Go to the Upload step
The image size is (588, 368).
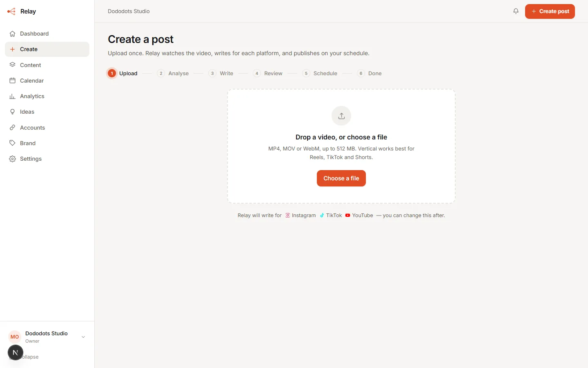[122, 73]
